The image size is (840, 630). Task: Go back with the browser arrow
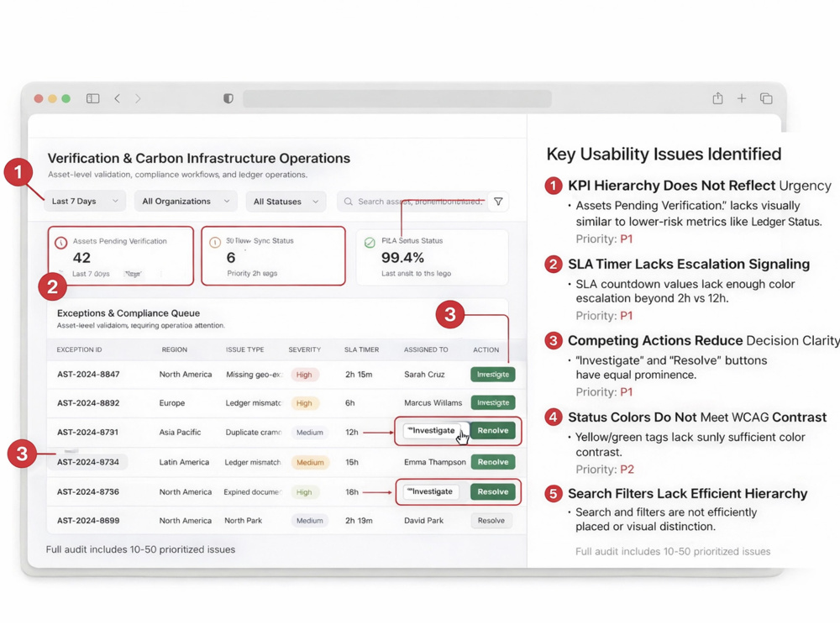pyautogui.click(x=117, y=98)
